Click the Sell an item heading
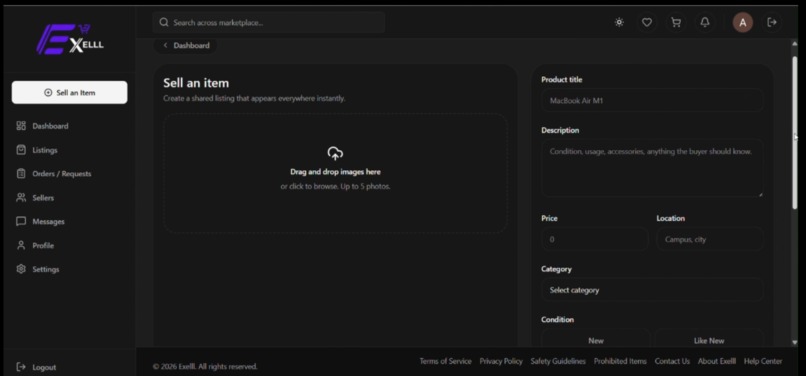The height and width of the screenshot is (376, 806). pyautogui.click(x=196, y=83)
